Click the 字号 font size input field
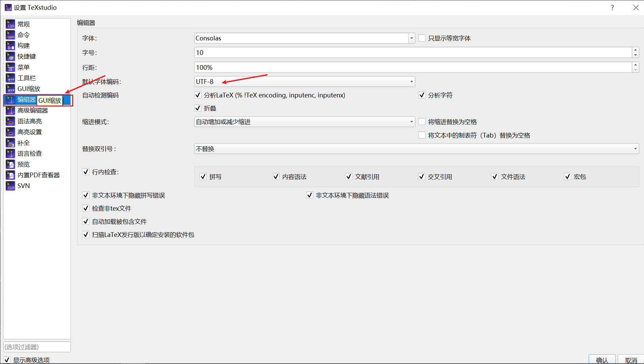The height and width of the screenshot is (364, 644). 413,53
